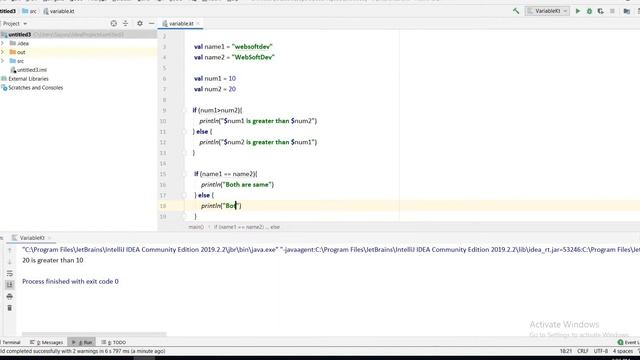The height and width of the screenshot is (360, 640).
Task: Toggle soft-wrap in the Run console
Action: [9, 273]
